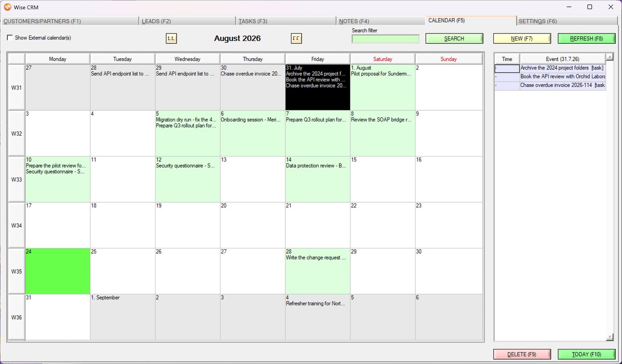Open 'Onboarding session - Meri...' on August 6
Viewport: 622px width, 364px height.
click(251, 120)
